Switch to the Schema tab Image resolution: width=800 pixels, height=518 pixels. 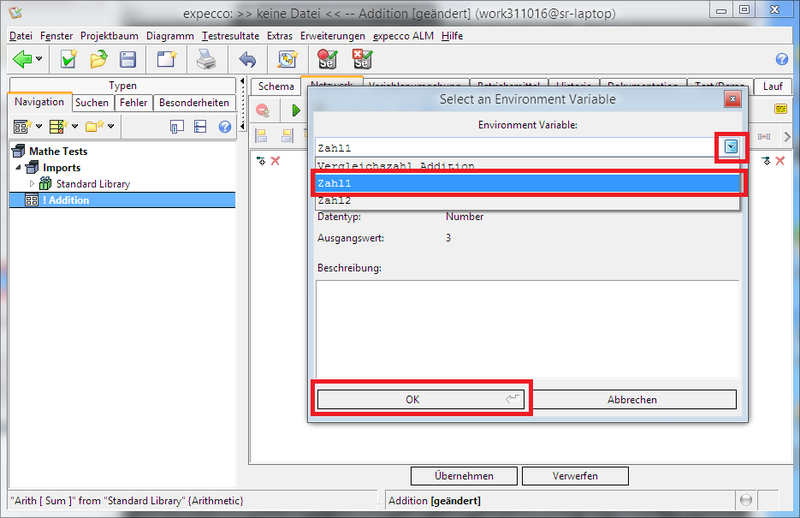276,86
